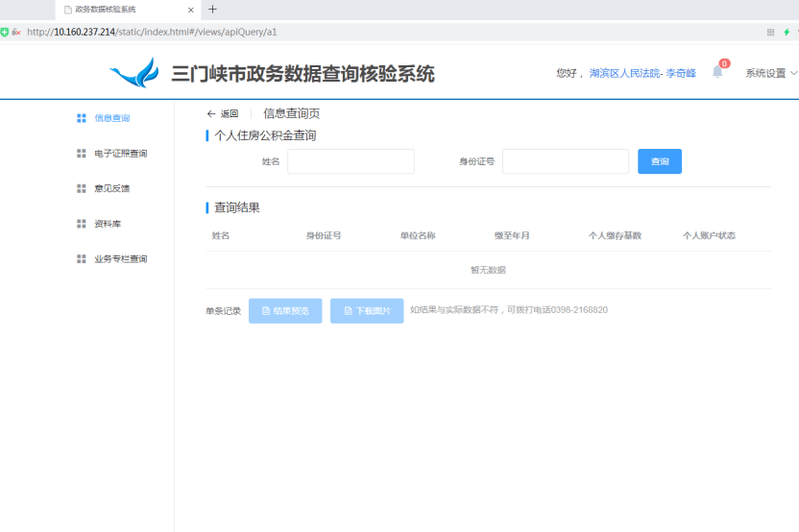Click the red 0 notification badge
799x532 pixels.
coord(724,63)
